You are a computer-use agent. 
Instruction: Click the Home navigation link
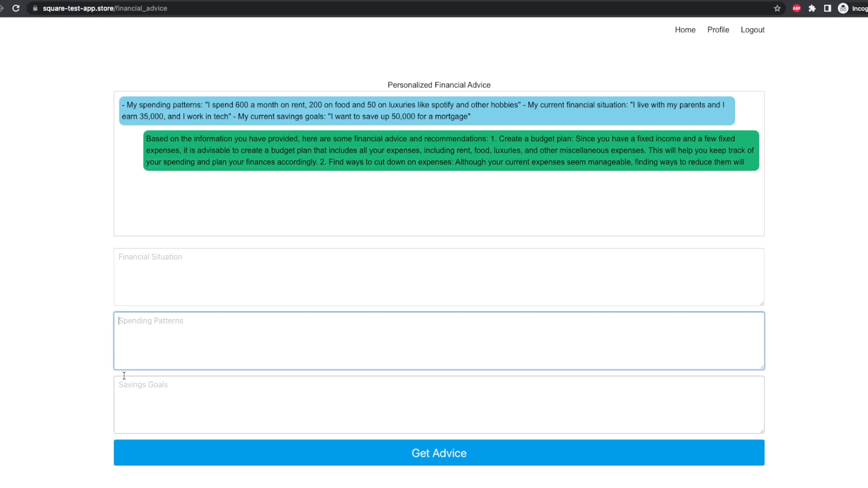pyautogui.click(x=685, y=30)
